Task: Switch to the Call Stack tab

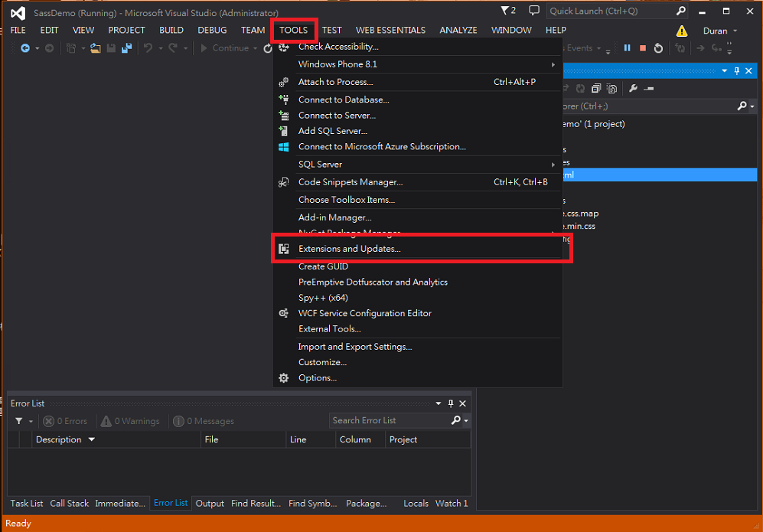Action: point(69,503)
